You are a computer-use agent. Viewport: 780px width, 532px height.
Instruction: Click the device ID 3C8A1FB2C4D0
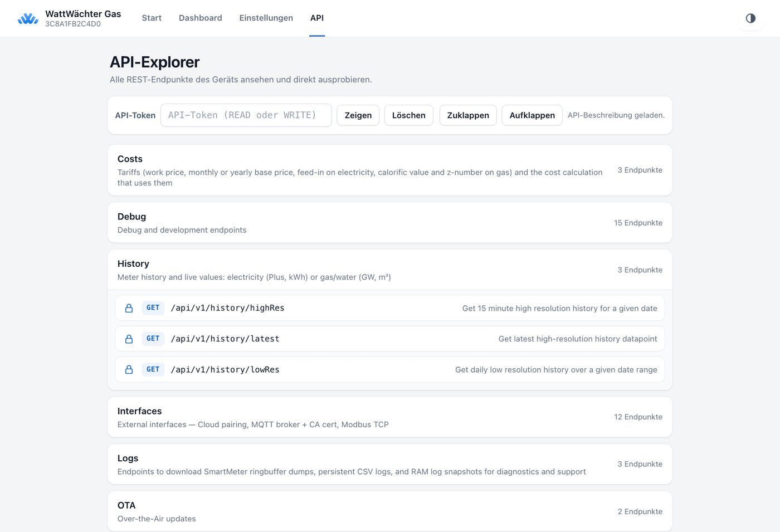click(x=73, y=24)
